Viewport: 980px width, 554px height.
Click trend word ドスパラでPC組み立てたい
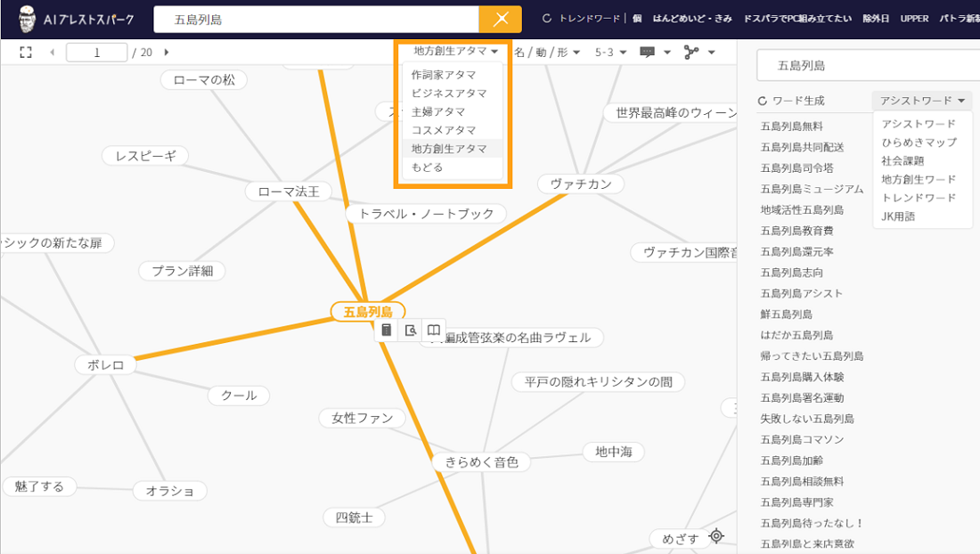tap(796, 19)
